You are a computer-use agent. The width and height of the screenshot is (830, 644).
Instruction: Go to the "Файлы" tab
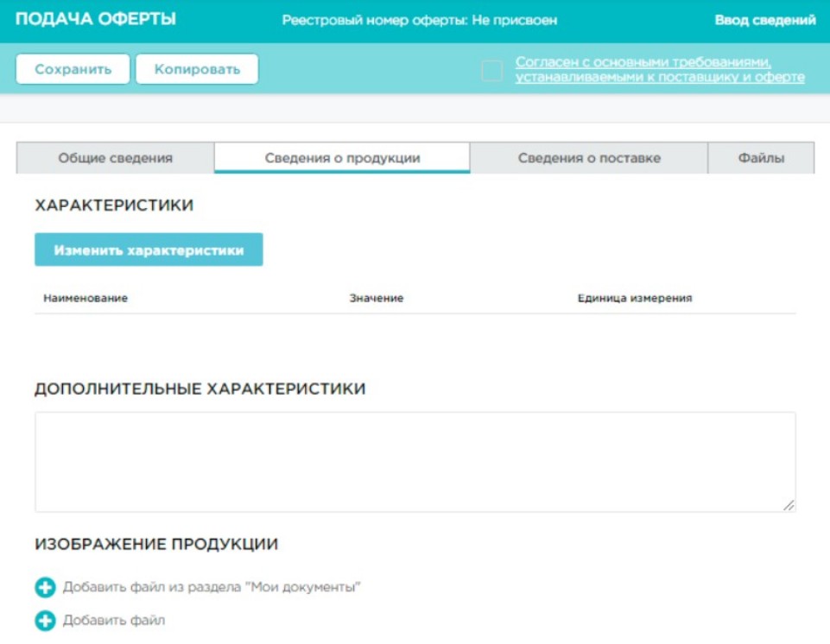click(x=761, y=158)
